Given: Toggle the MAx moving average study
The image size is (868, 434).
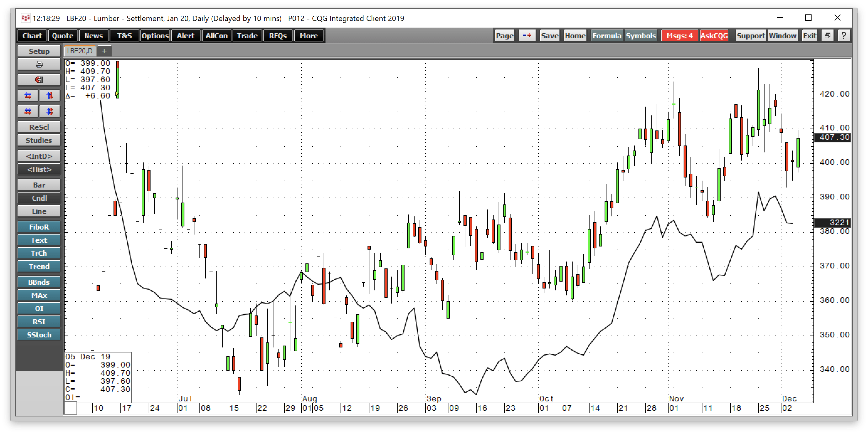Looking at the screenshot, I should pyautogui.click(x=39, y=295).
